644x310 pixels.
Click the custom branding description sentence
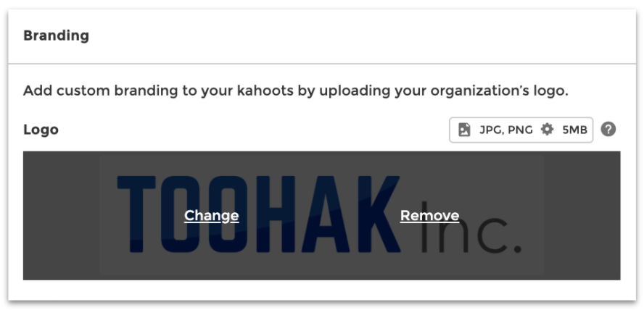tap(296, 91)
